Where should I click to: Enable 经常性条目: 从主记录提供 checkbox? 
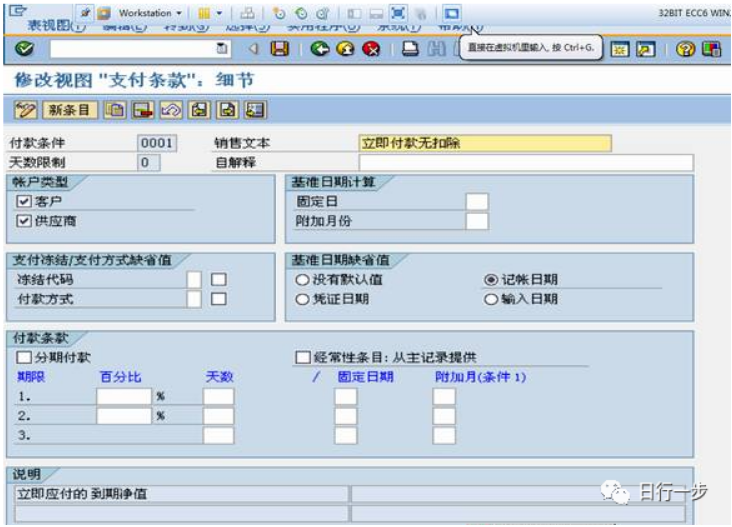coord(303,358)
